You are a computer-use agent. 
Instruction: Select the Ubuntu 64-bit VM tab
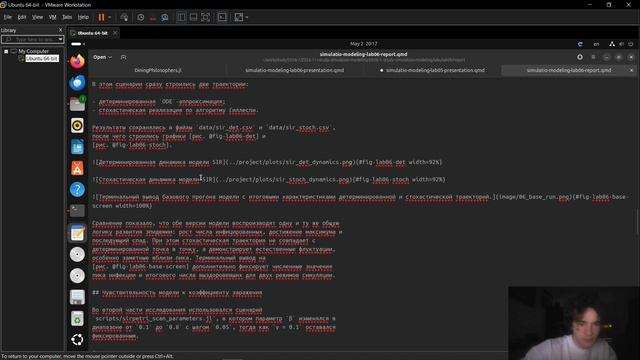[x=93, y=33]
